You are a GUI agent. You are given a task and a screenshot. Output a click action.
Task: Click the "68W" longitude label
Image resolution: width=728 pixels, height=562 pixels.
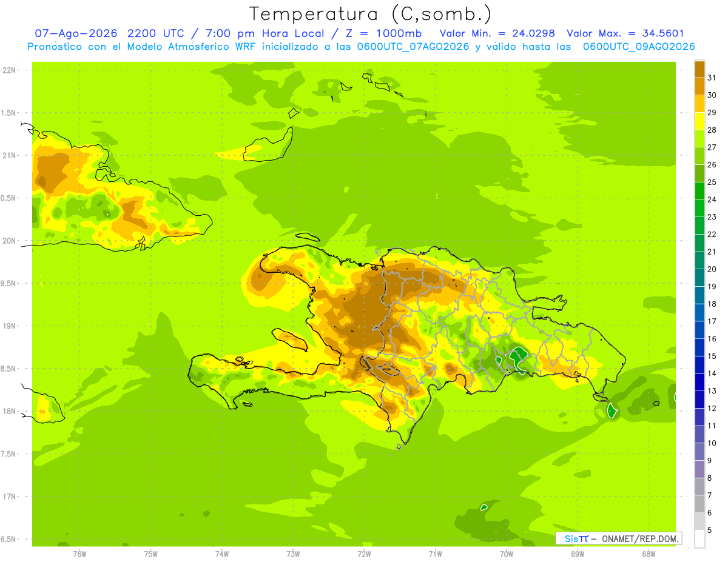(649, 554)
